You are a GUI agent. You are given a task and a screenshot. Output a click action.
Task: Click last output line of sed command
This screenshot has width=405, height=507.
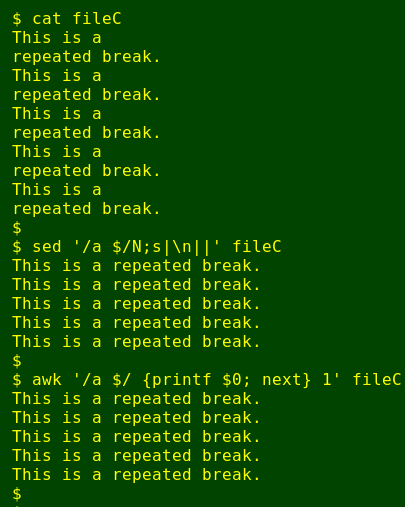(136, 342)
